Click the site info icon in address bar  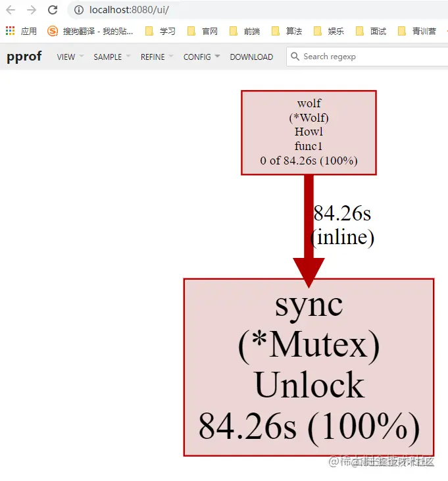click(x=79, y=10)
